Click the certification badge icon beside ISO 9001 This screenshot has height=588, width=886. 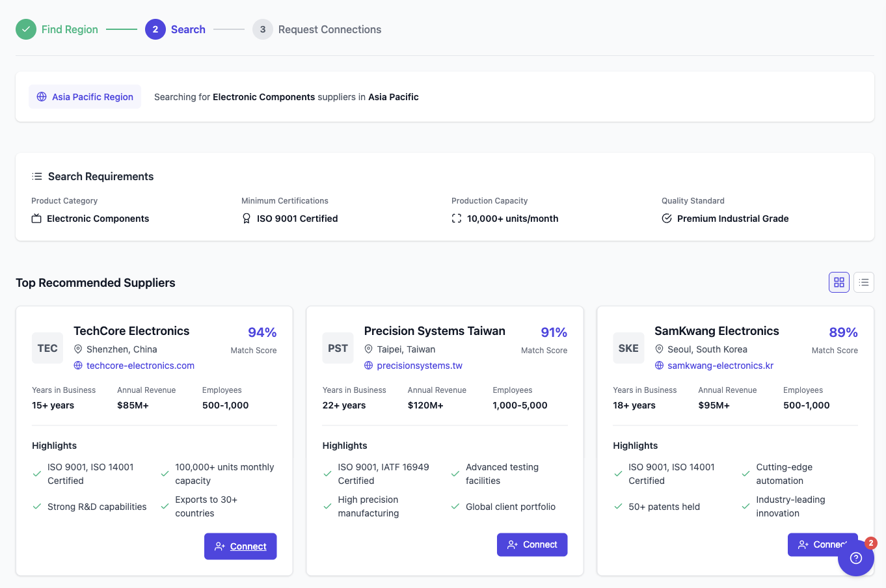(x=247, y=219)
